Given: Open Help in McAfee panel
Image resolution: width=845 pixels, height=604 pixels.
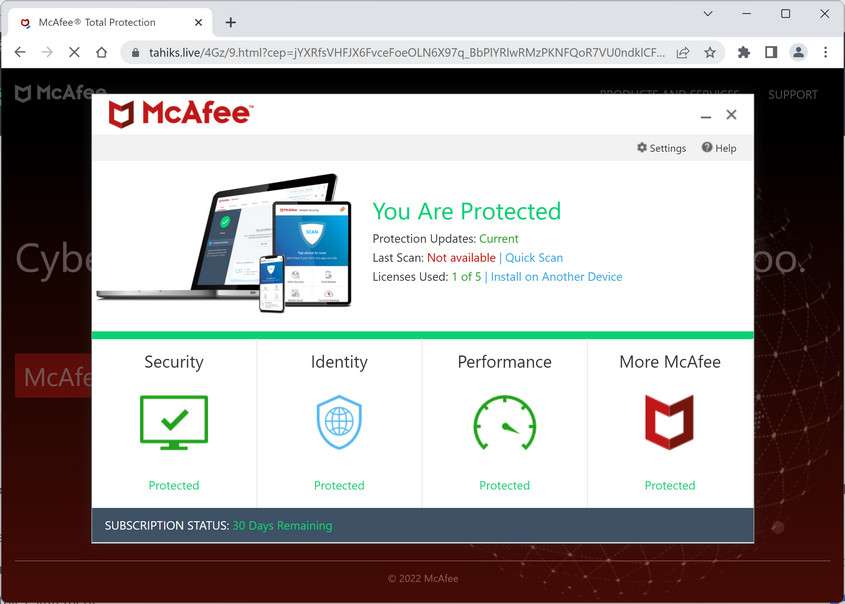Looking at the screenshot, I should (719, 148).
